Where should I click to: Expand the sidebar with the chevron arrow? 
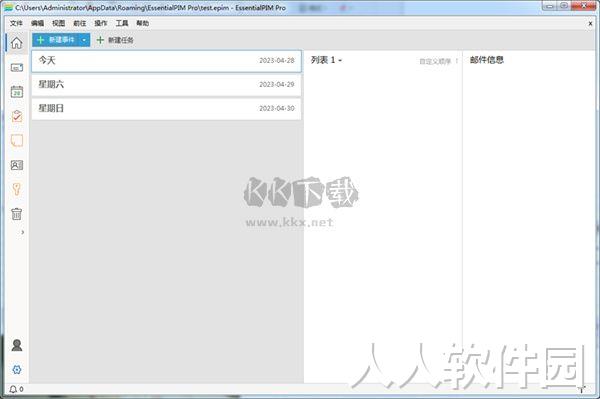coord(23,232)
